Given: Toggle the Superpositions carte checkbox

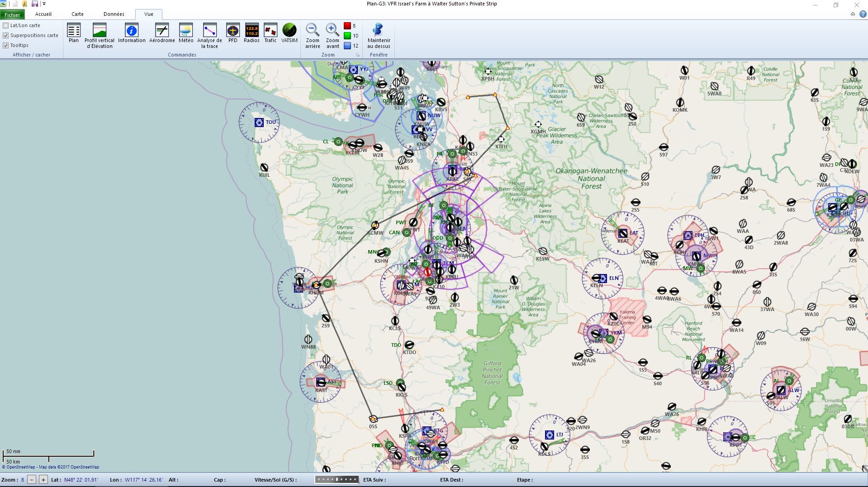Looking at the screenshot, I should pos(6,36).
